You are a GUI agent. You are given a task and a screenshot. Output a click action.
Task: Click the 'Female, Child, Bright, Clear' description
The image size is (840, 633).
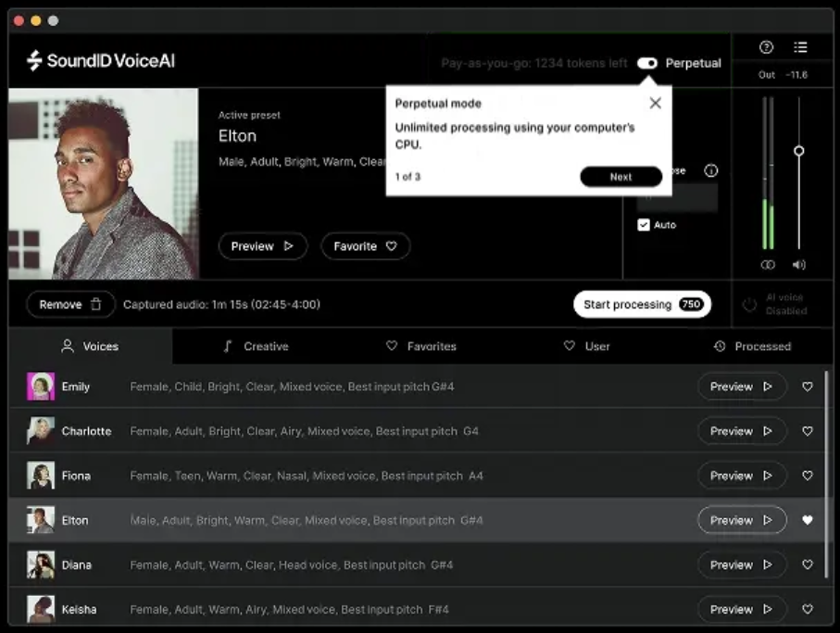(x=292, y=387)
